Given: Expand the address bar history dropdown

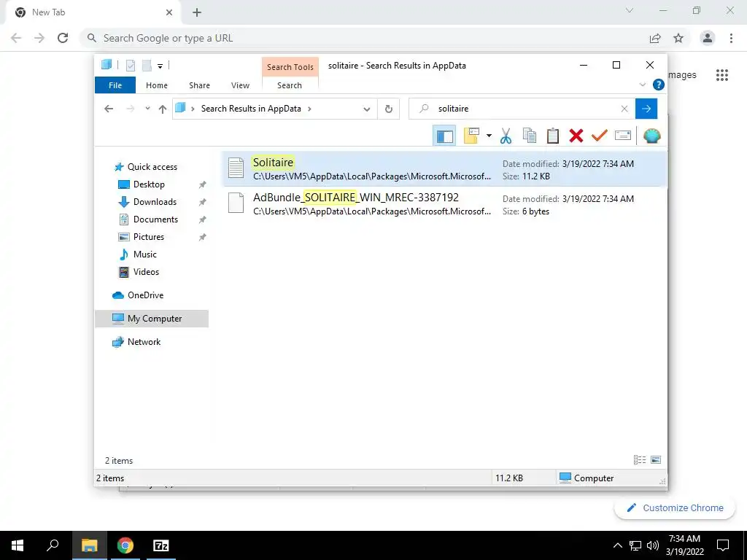Looking at the screenshot, I should [367, 109].
